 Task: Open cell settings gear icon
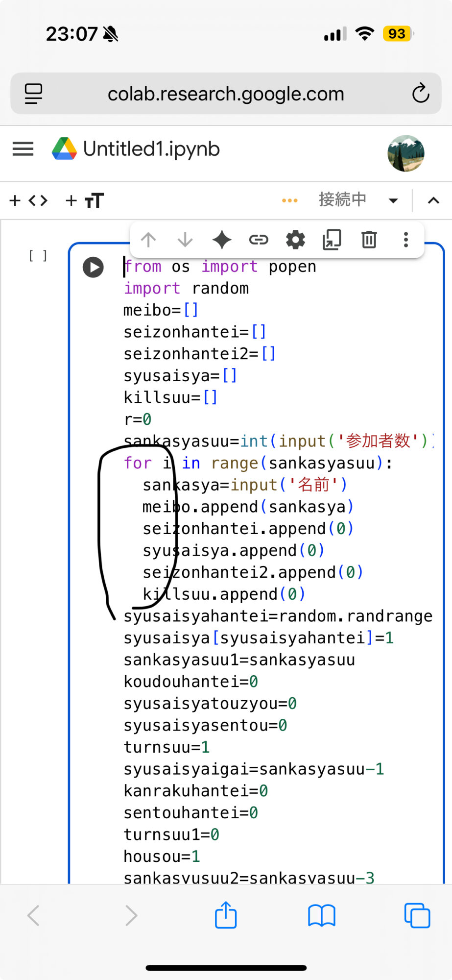[295, 240]
